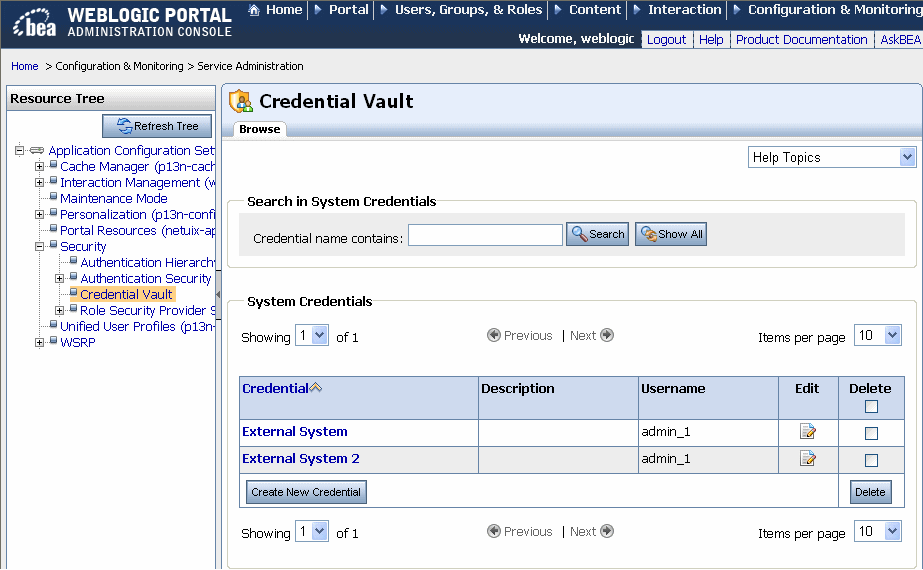The width and height of the screenshot is (923, 570).
Task: Click the Create New Credential button
Action: coord(306,492)
